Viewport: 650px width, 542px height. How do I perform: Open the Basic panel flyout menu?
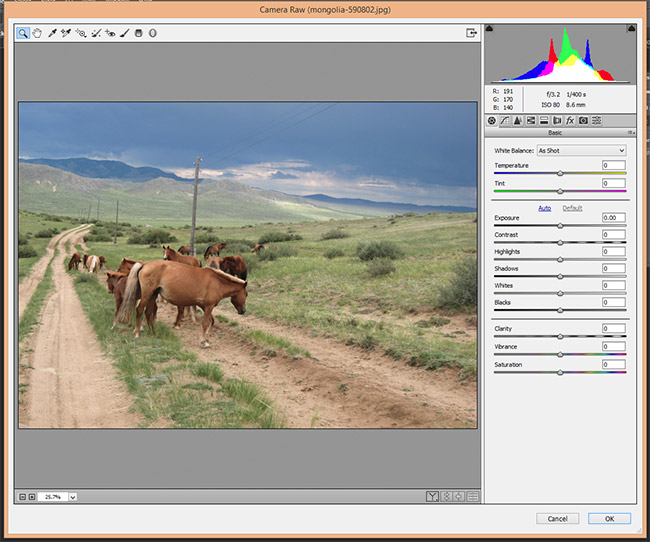pos(631,133)
